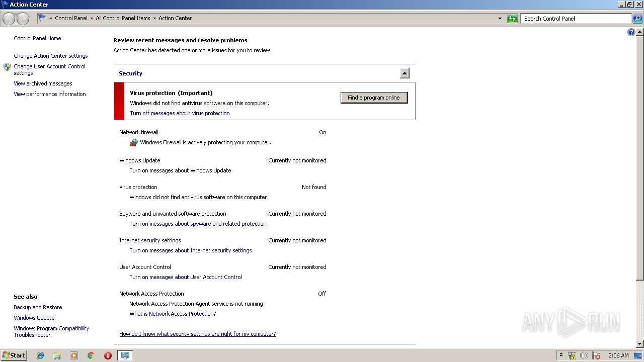Image resolution: width=644 pixels, height=362 pixels.
Task: Select Action Center breadcrumb item
Action: (x=175, y=18)
